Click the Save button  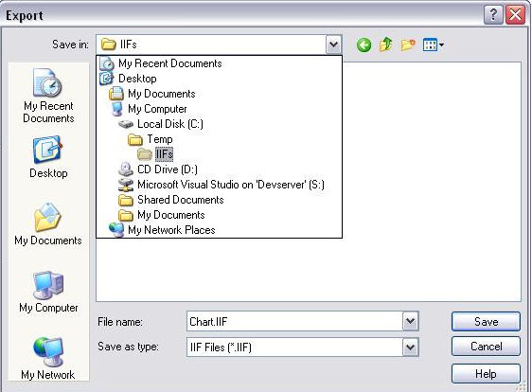coord(486,321)
